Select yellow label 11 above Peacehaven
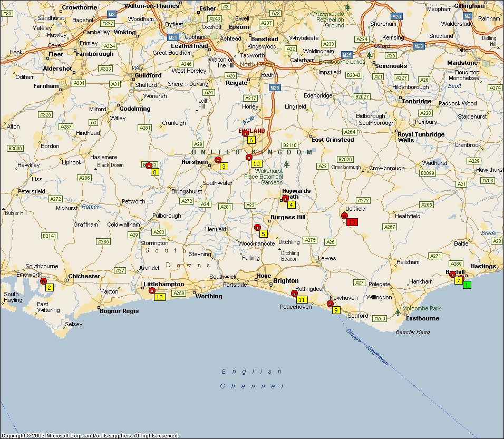504x439 pixels. coord(301,300)
